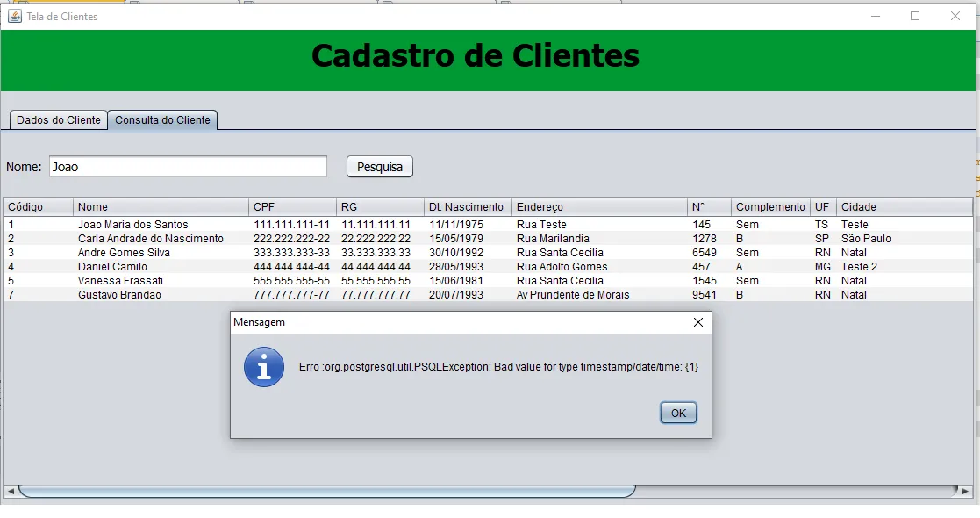Switch to the Dados do Cliente tab
The width and height of the screenshot is (980, 518).
coord(58,120)
